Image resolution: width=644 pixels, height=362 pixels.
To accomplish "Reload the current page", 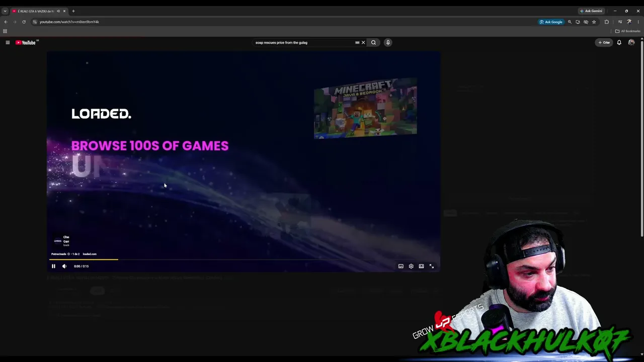I will pyautogui.click(x=24, y=22).
